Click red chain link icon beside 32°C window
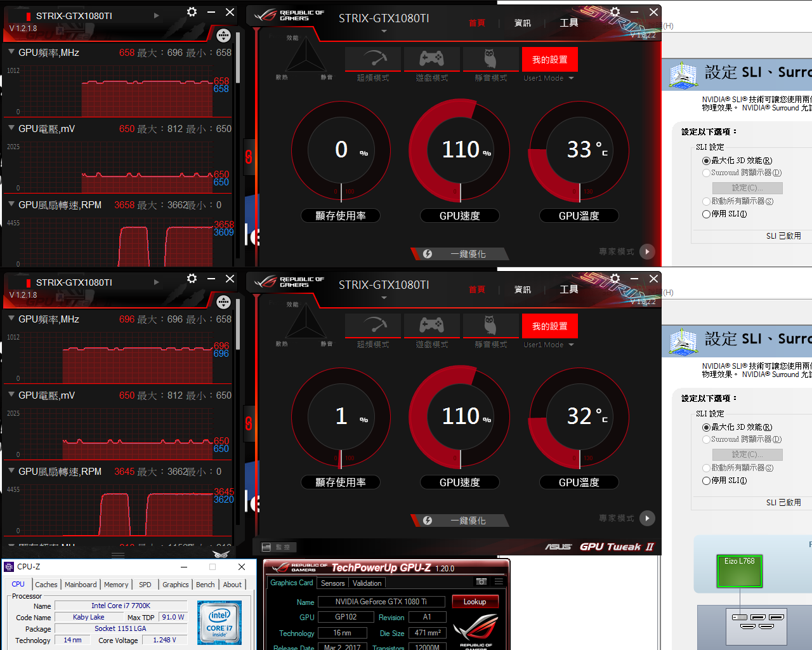 (x=249, y=423)
